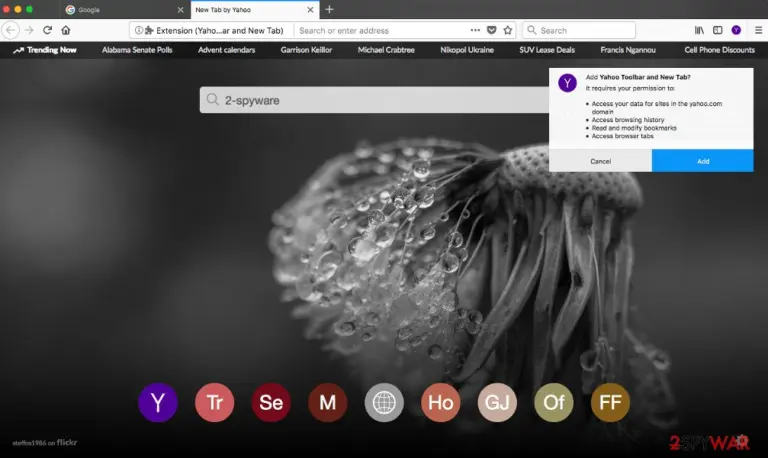Open the SUV Lease Deals trending link
The height and width of the screenshot is (458, 768).
coord(547,50)
